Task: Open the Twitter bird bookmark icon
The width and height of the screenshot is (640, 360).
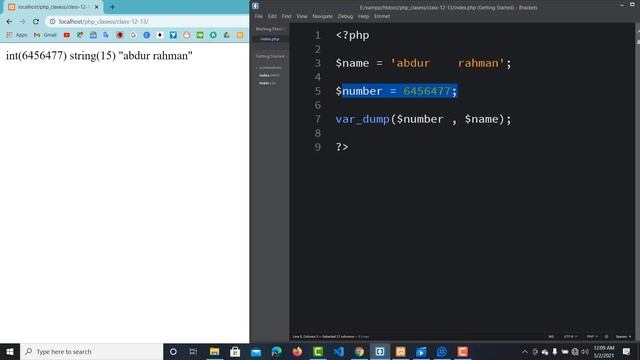Action: point(173,35)
